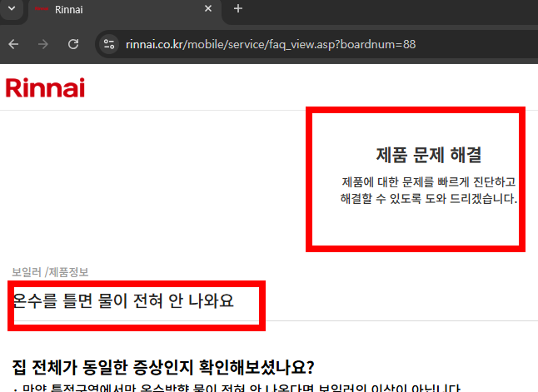The height and width of the screenshot is (392, 538).
Task: Click heading '집 전체가 동일한 증상인지 확인해보셨나요?'
Action: tap(163, 367)
